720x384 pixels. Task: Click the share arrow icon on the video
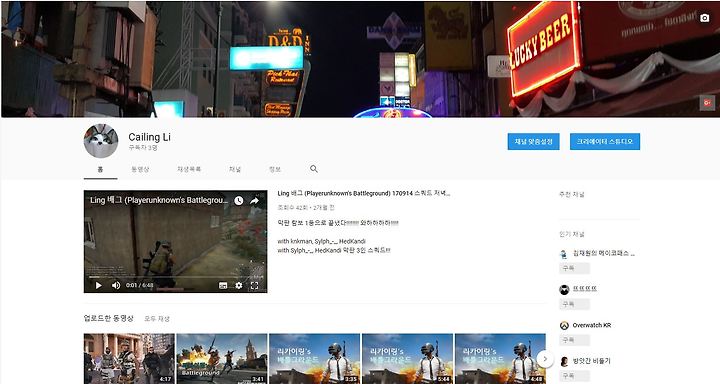pyautogui.click(x=254, y=201)
